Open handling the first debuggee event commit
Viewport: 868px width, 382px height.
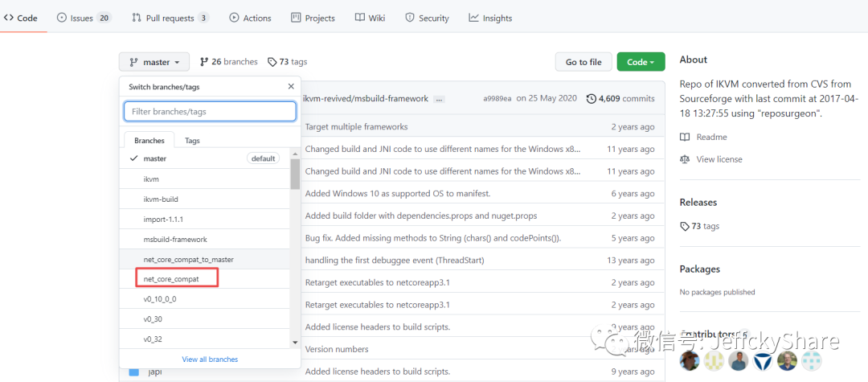click(x=395, y=261)
